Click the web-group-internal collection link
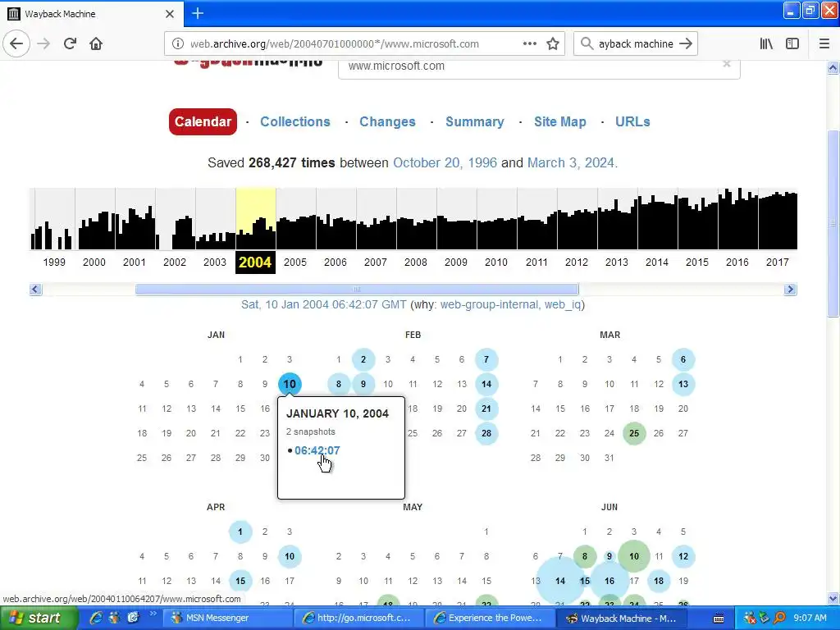Screen dimensions: 840x630 coord(489,305)
